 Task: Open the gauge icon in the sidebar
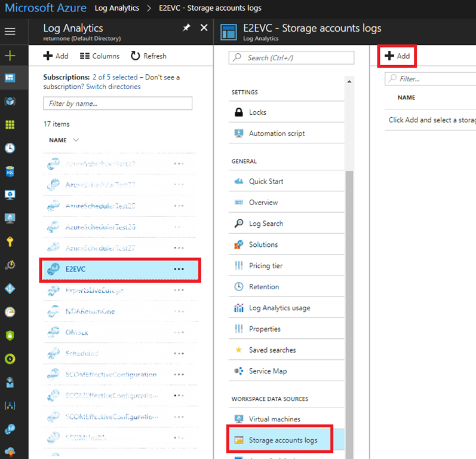10,312
